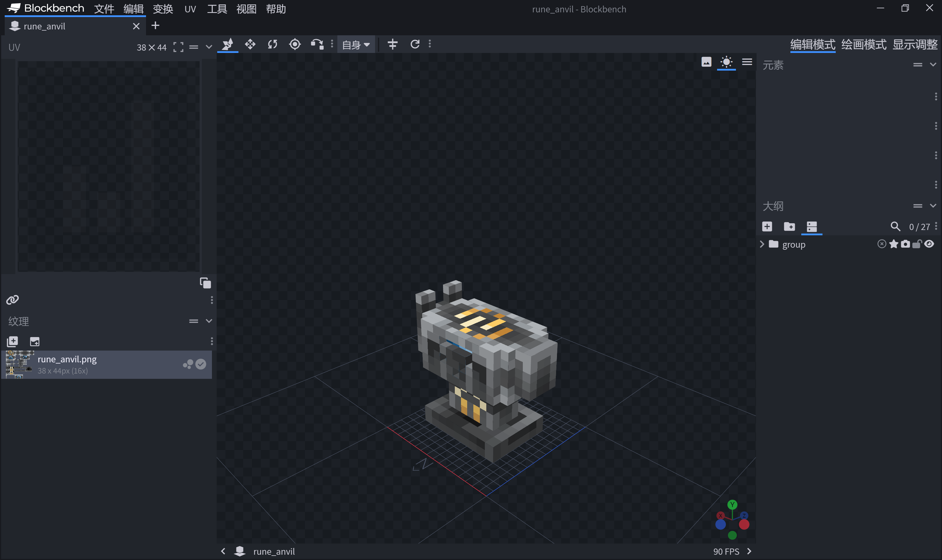Click Add Group folder icon in outliner
Image resolution: width=942 pixels, height=560 pixels.
click(x=790, y=226)
